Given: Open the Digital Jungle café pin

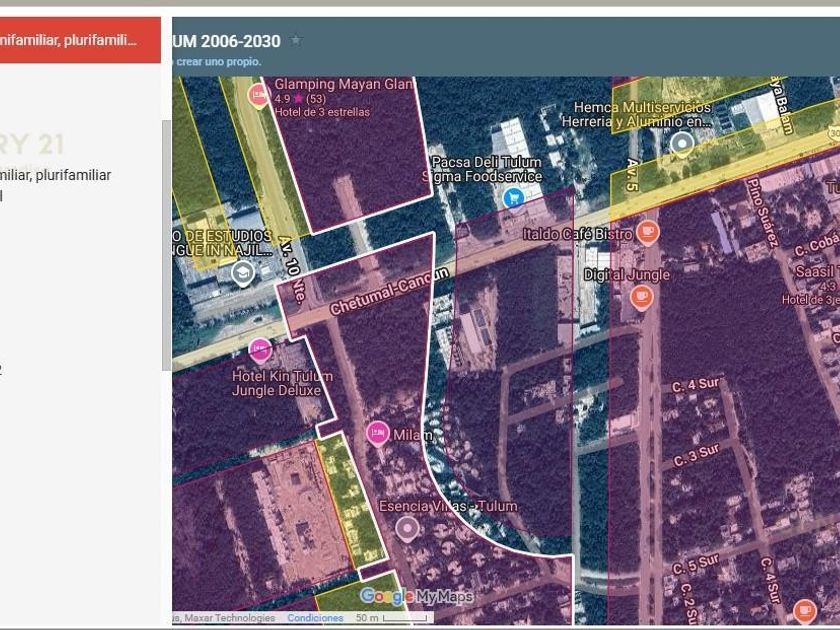Looking at the screenshot, I should click(642, 298).
